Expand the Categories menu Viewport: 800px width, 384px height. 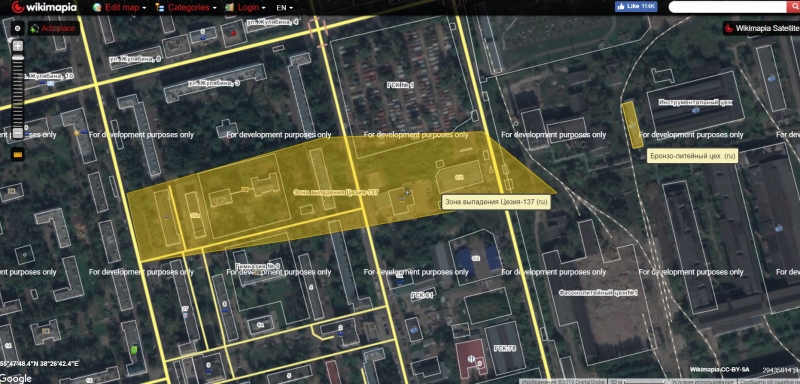point(192,8)
